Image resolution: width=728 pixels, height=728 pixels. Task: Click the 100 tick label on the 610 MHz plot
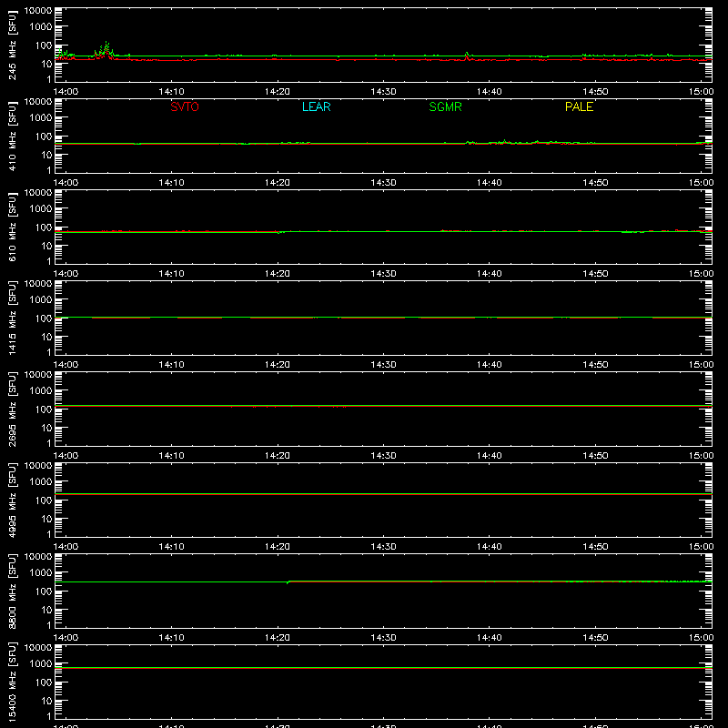point(44,227)
